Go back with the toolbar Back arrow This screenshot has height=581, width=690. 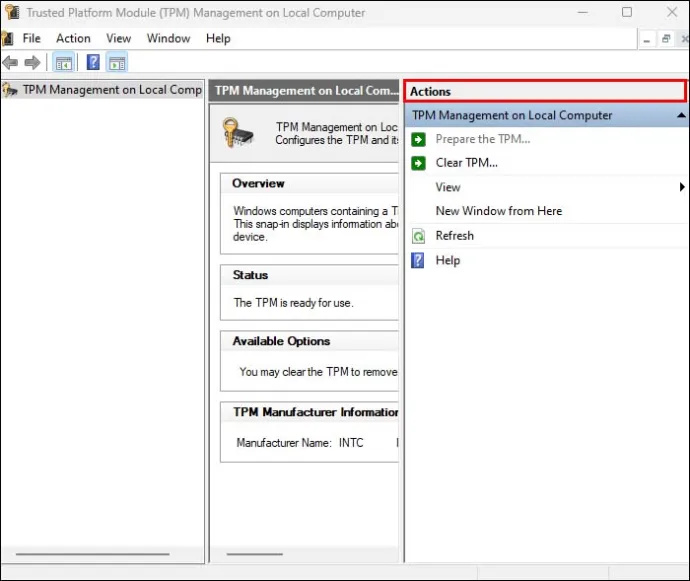(10, 63)
